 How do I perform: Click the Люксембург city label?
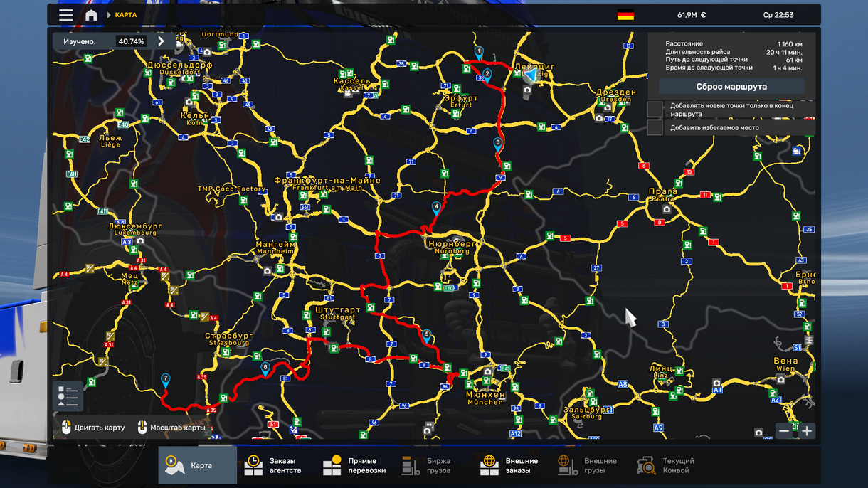click(x=135, y=226)
